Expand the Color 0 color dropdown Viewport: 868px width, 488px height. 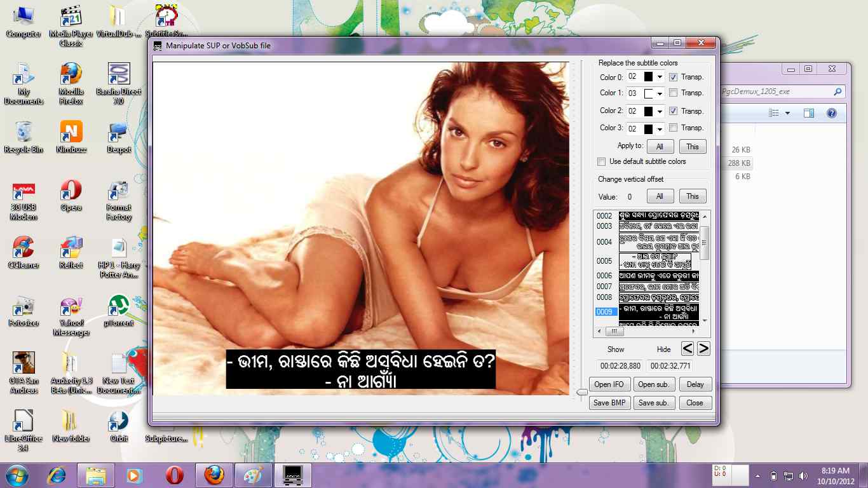[660, 77]
